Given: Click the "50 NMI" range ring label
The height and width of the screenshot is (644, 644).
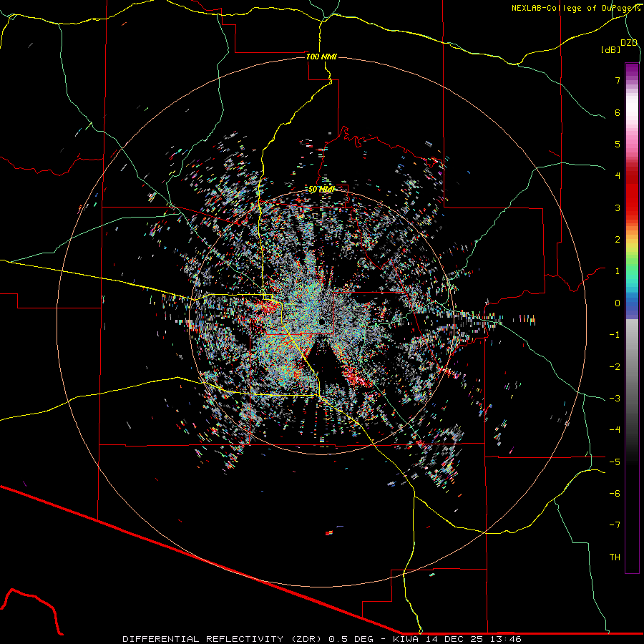Looking at the screenshot, I should 321,190.
